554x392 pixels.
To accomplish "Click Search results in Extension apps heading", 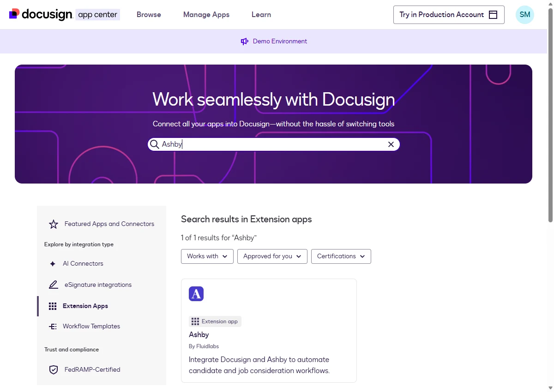I will click(x=247, y=220).
